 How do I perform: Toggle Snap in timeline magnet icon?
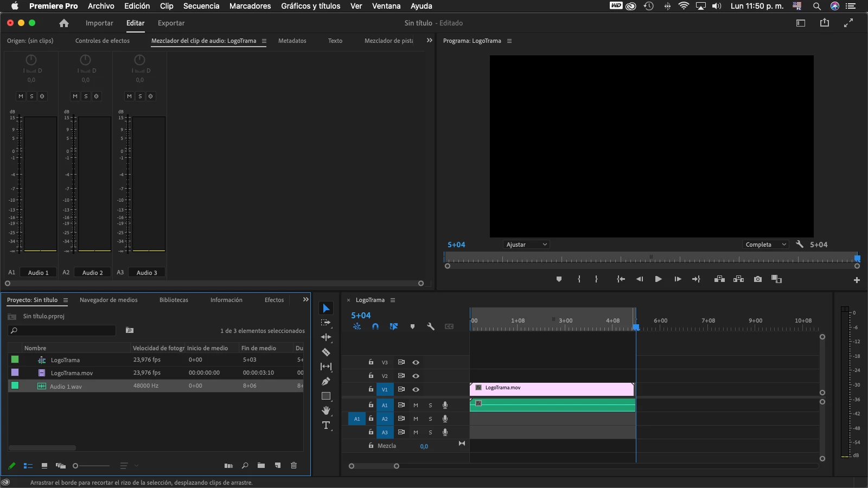click(x=375, y=326)
